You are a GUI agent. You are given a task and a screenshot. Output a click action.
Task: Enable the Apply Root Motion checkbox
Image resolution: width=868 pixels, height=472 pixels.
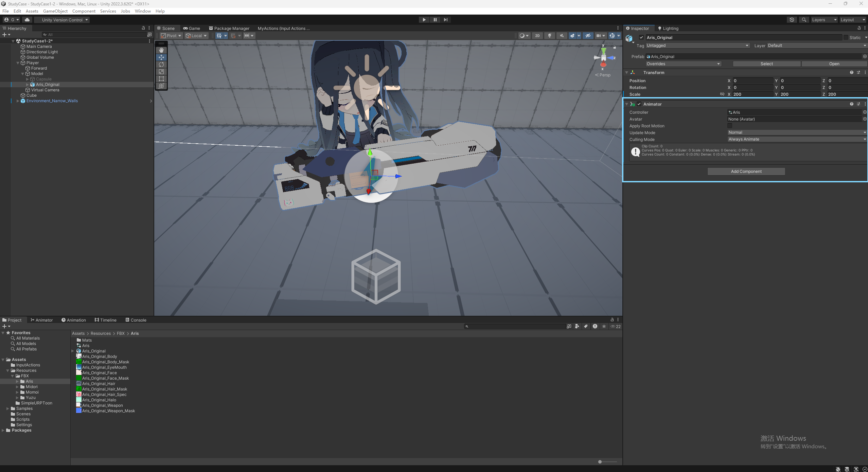point(730,126)
